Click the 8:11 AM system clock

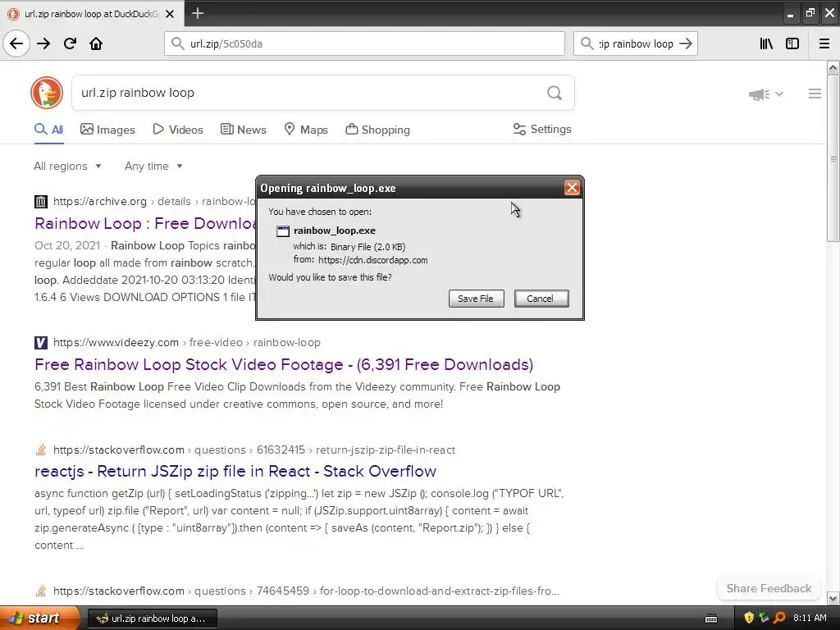click(x=810, y=618)
